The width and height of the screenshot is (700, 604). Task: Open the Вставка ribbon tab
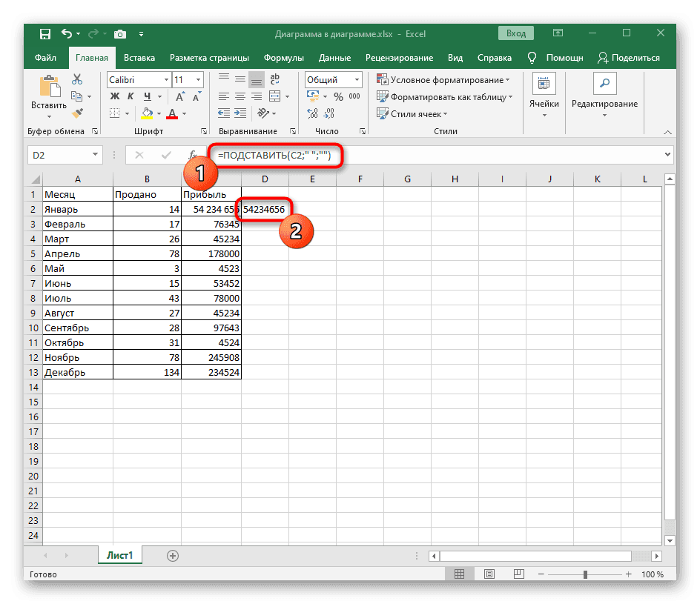(139, 58)
